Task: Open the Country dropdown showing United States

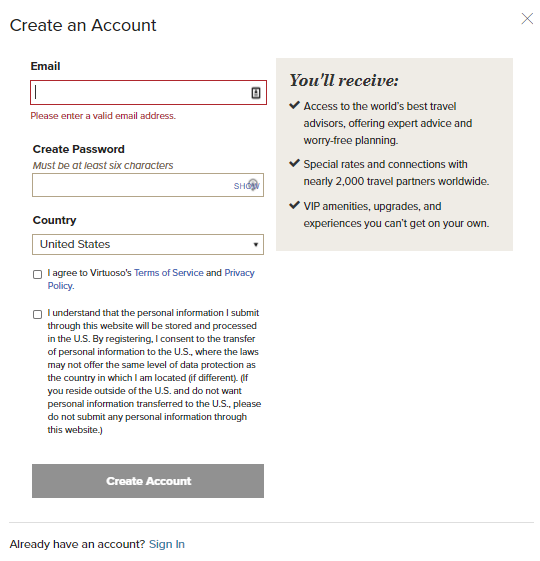Action: coord(148,245)
